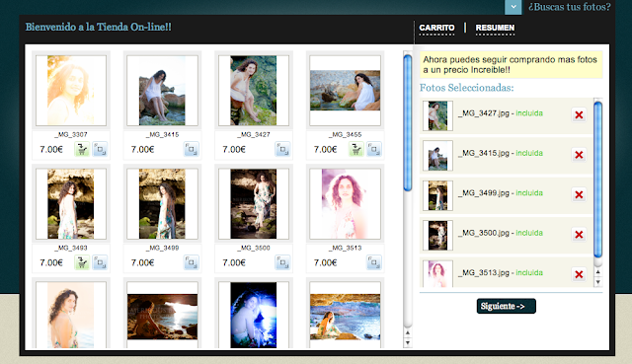Remove _MG_3500.jpg from selected photos

click(x=579, y=235)
